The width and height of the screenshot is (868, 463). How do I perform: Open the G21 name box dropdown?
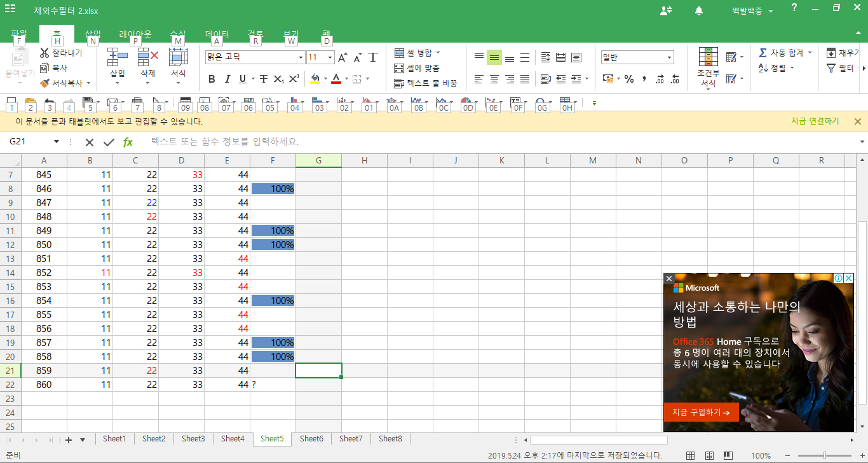point(57,142)
